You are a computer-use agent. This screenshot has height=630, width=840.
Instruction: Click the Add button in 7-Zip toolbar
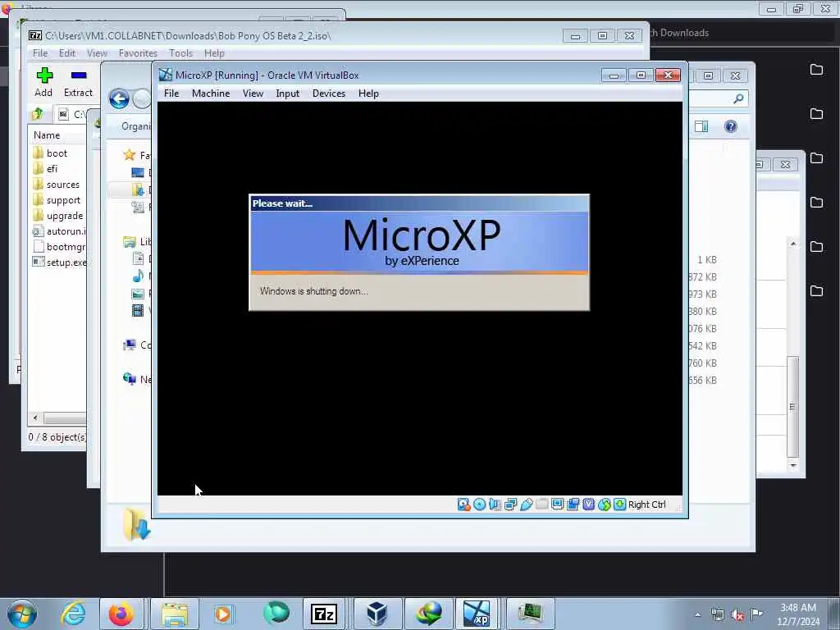click(x=44, y=82)
